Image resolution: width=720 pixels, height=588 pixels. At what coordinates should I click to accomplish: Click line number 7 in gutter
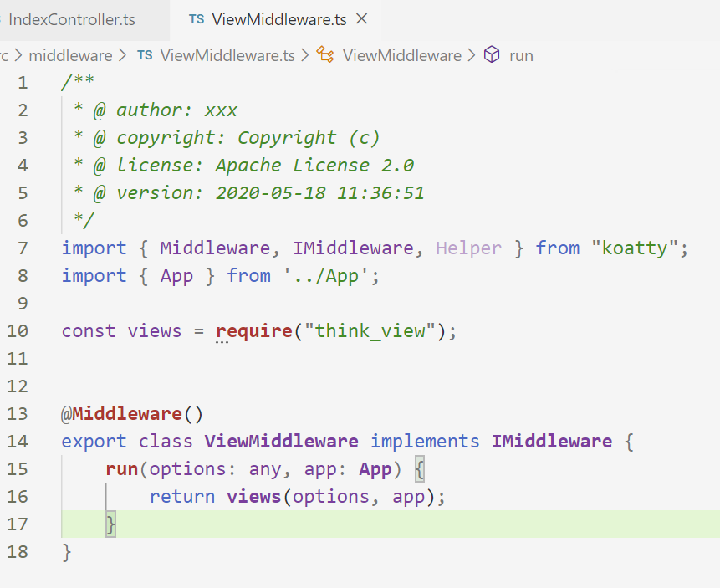point(23,248)
